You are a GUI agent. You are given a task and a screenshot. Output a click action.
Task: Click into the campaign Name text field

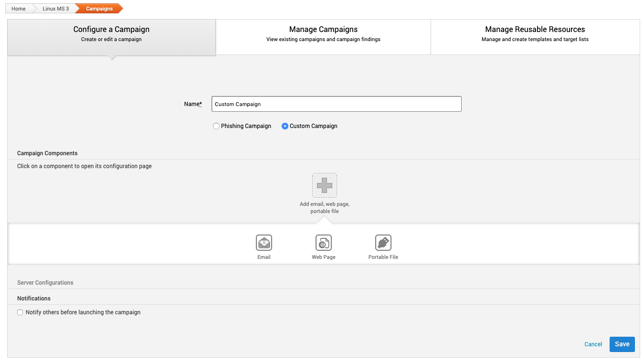coord(336,104)
